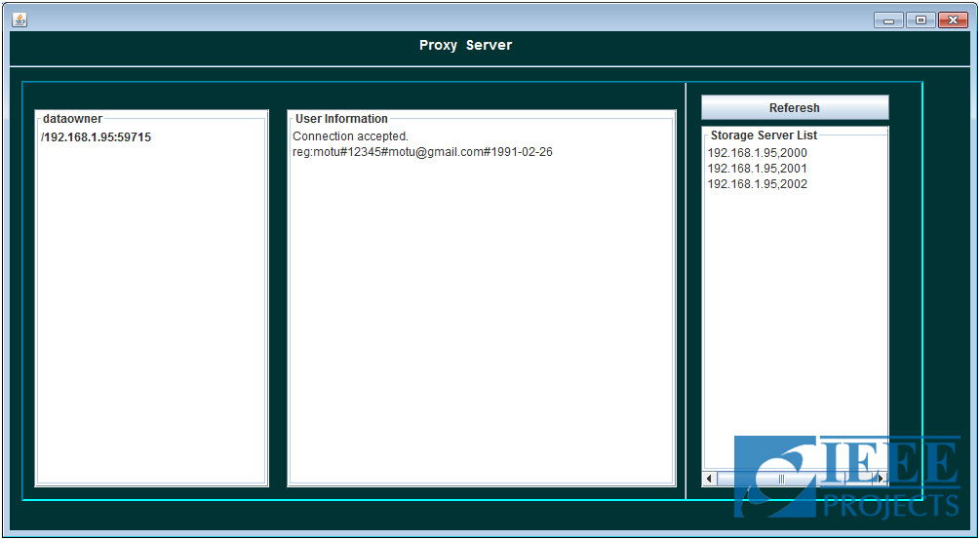Select dataowner entry /192.168.1.95:59715
Viewport: 980px width, 540px height.
[96, 137]
